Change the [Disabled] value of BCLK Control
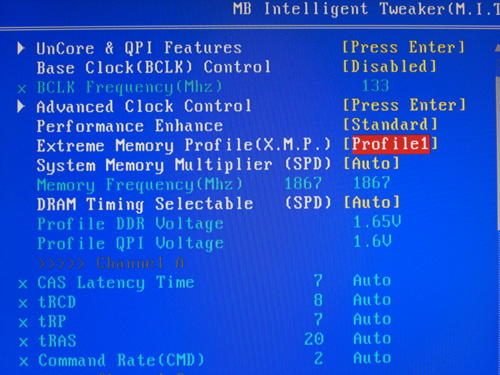Viewport: 500px width, 375px height. coord(389,67)
